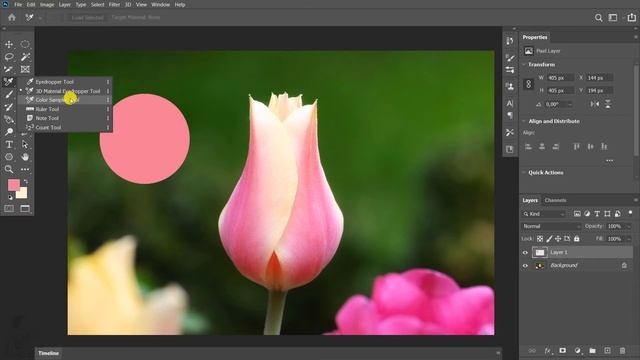Toggle lock image pixels brush icon

click(549, 238)
